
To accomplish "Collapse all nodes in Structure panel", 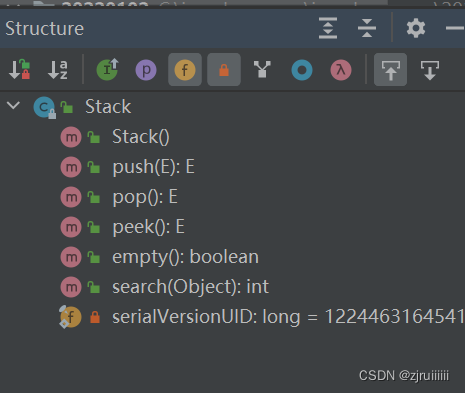I will (x=367, y=28).
